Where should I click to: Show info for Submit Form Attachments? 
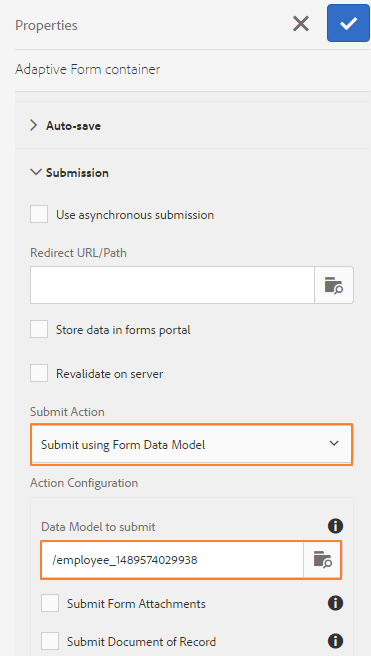tap(335, 603)
